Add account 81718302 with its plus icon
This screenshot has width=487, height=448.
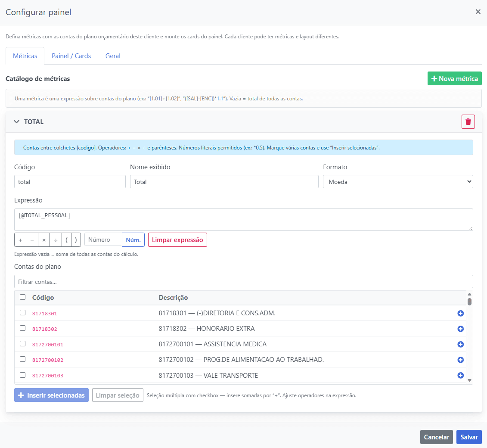pyautogui.click(x=460, y=329)
